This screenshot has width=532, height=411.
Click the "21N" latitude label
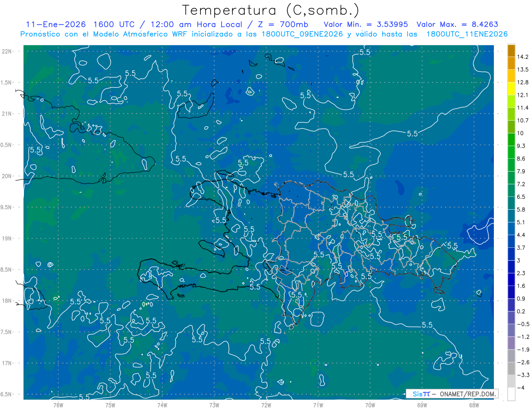[x=7, y=114]
